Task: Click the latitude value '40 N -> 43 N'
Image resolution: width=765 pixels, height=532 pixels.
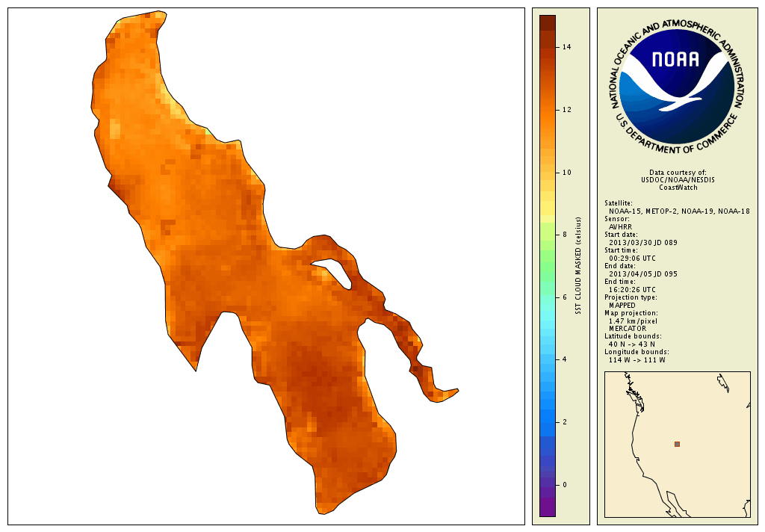Action: pyautogui.click(x=632, y=344)
